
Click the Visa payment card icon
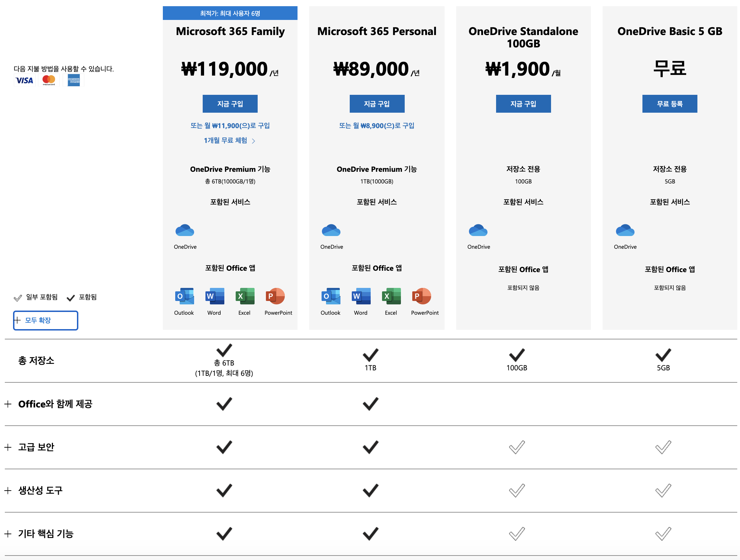tap(24, 80)
